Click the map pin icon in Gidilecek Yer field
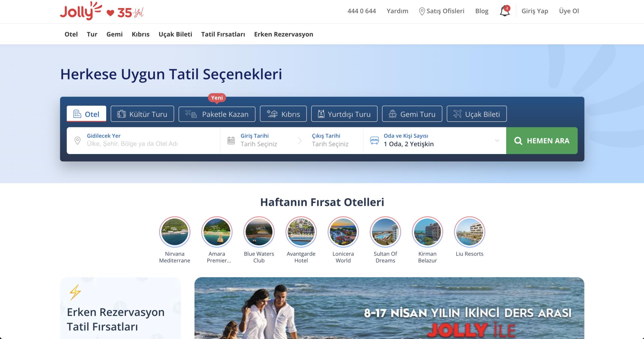The height and width of the screenshot is (339, 644). (77, 141)
